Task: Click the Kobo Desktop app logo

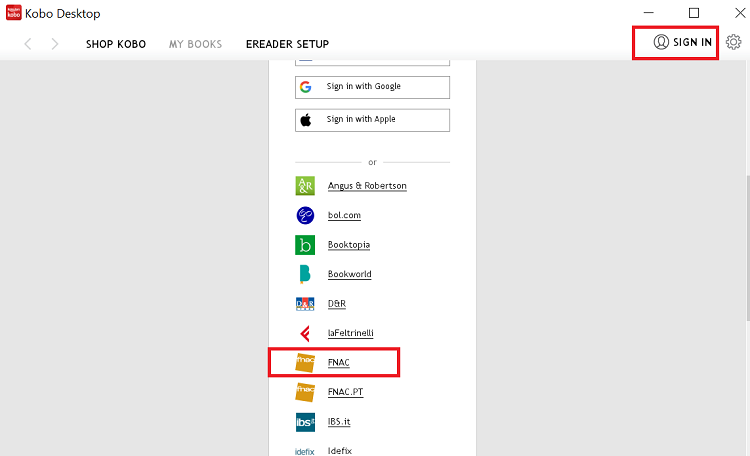Action: click(13, 13)
